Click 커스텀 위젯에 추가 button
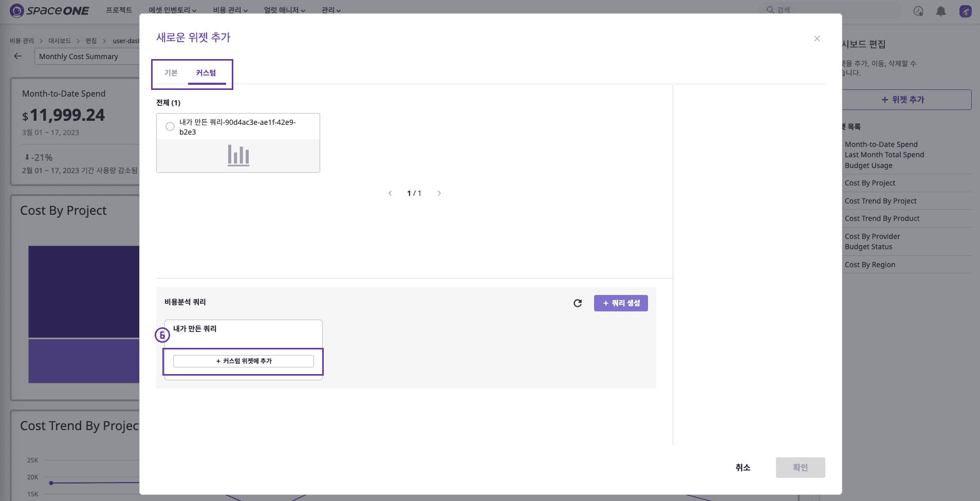 point(244,361)
